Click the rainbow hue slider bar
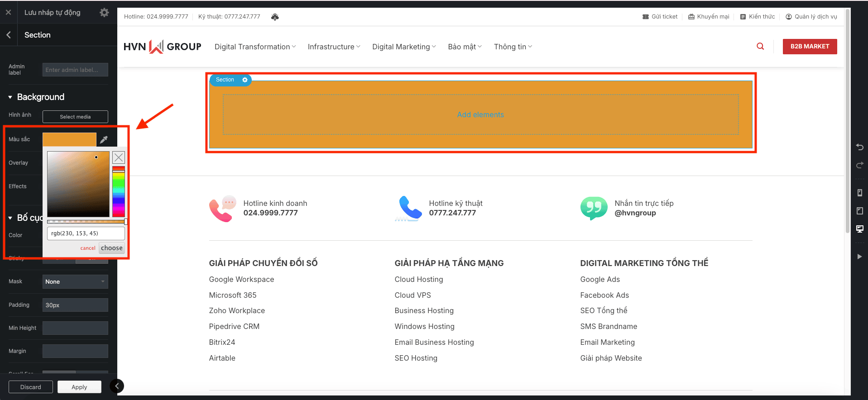The height and width of the screenshot is (400, 868). pos(119,192)
